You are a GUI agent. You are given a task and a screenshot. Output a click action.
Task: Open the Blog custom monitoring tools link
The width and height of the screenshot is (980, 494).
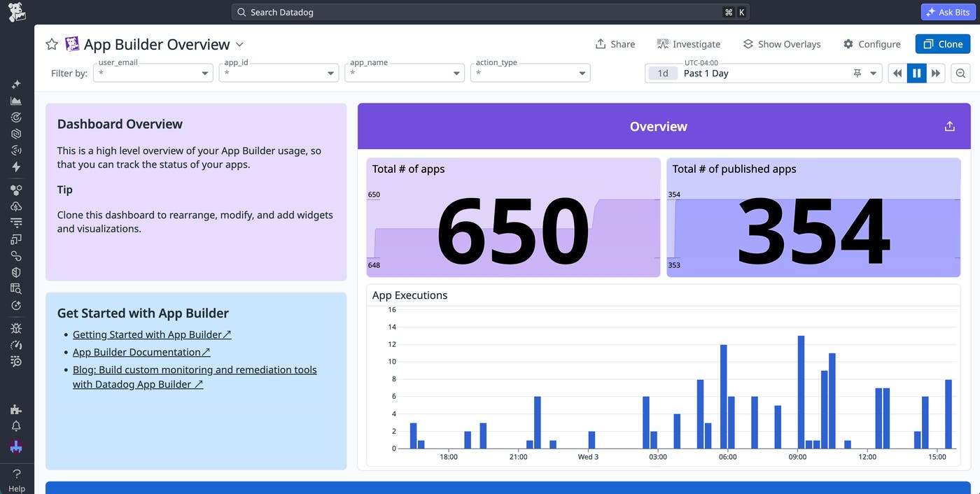tap(195, 376)
